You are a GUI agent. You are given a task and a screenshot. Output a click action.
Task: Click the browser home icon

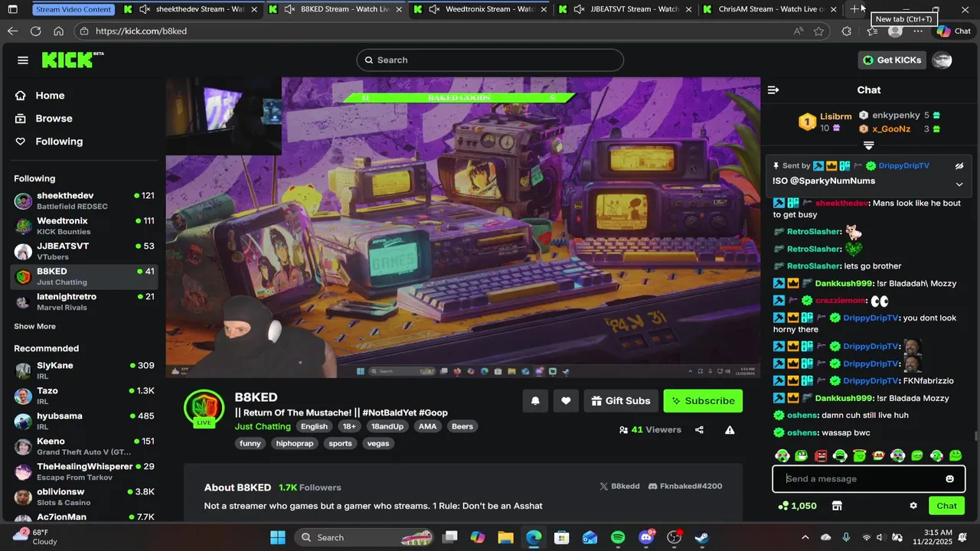point(58,31)
